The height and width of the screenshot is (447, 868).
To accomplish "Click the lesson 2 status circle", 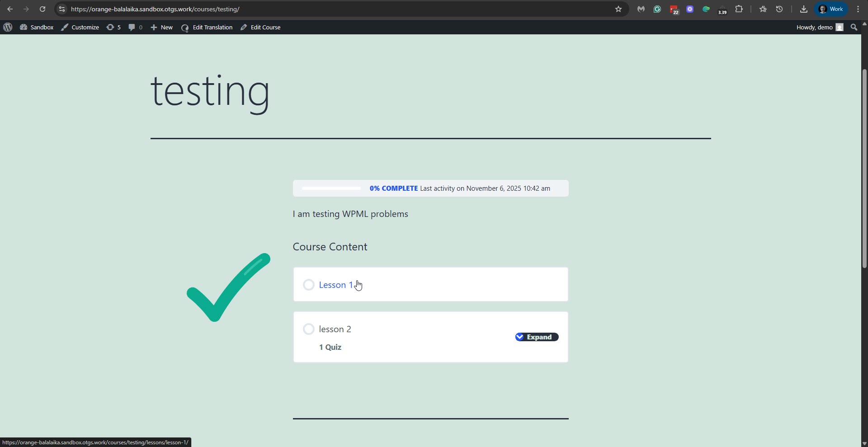I will point(309,329).
